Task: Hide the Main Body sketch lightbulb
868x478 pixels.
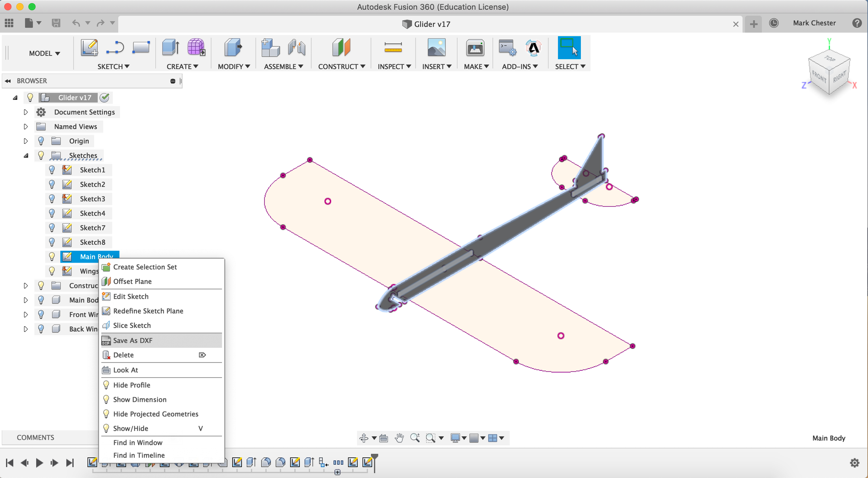Action: pos(52,257)
